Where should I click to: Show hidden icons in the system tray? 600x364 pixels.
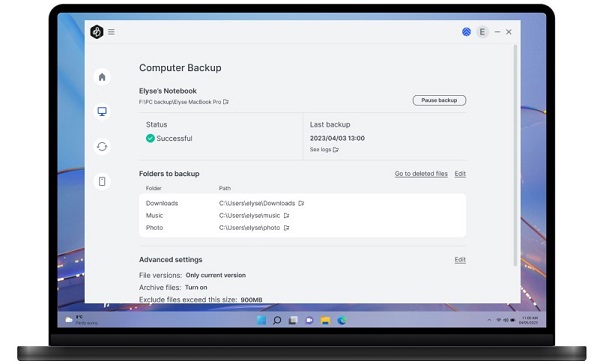click(x=489, y=320)
